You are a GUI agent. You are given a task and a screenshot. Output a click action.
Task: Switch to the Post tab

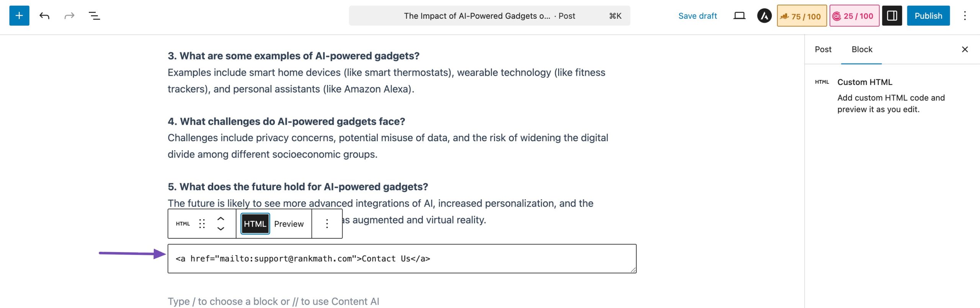pyautogui.click(x=823, y=49)
